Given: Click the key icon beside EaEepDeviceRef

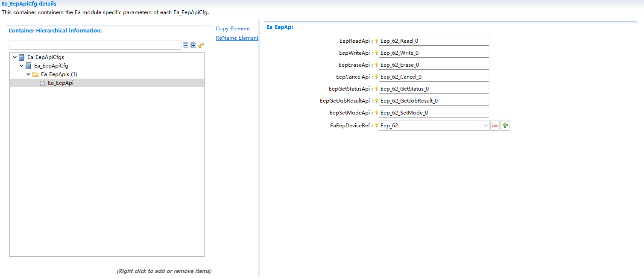Looking at the screenshot, I should (x=376, y=125).
